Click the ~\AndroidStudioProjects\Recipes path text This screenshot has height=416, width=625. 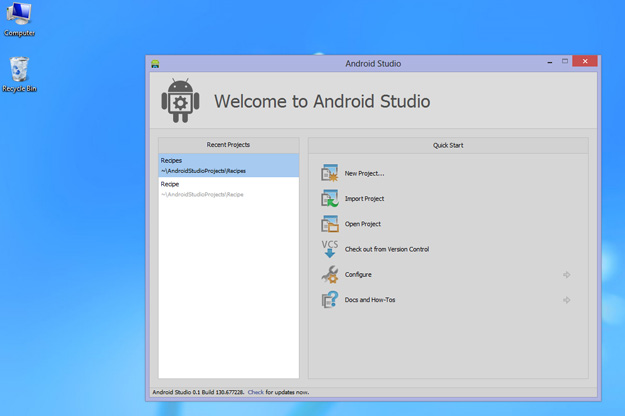203,171
